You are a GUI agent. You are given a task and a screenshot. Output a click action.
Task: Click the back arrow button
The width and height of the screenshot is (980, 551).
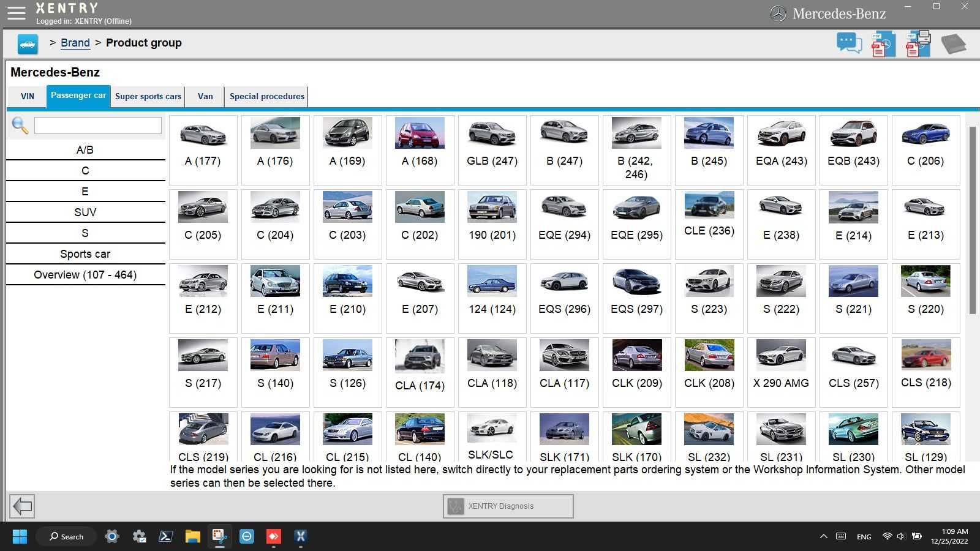pos(22,506)
